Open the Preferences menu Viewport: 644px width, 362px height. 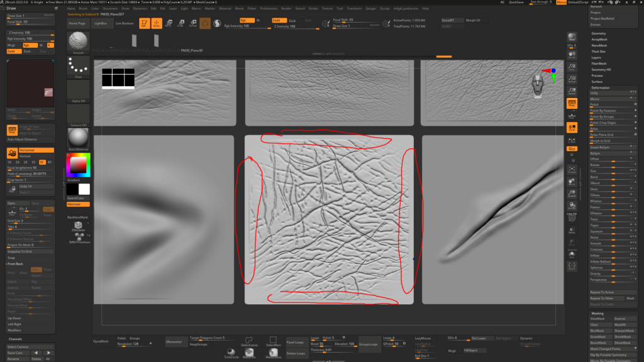click(269, 8)
